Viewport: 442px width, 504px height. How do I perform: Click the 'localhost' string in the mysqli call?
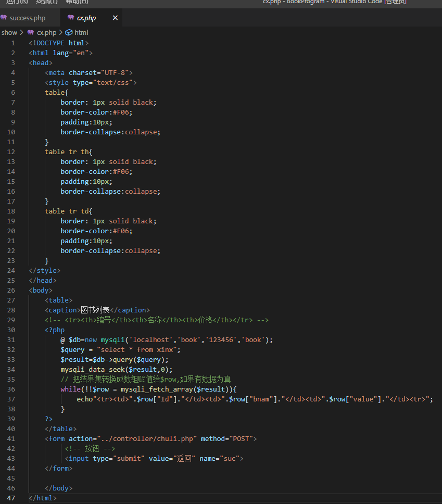tap(151, 340)
